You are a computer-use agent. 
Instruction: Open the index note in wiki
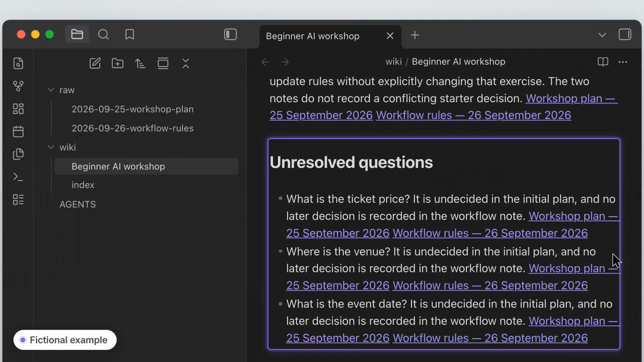click(83, 185)
